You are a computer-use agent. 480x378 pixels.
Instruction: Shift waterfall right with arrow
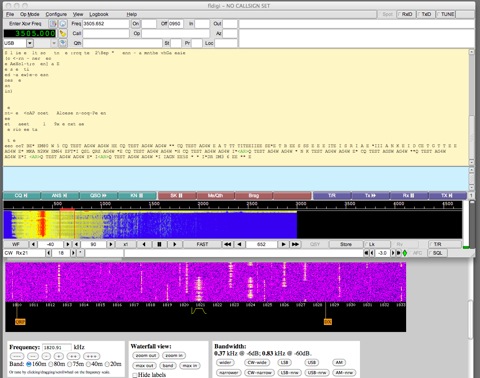(175, 244)
